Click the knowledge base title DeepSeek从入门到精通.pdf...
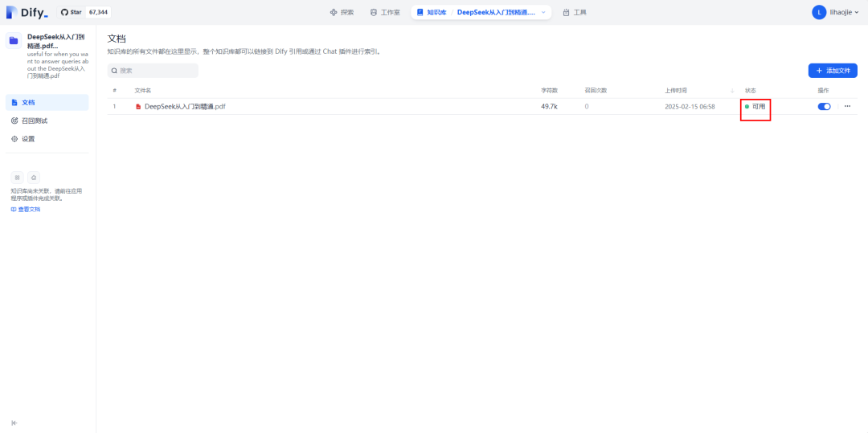Screen dimensions: 868x433 click(x=56, y=42)
